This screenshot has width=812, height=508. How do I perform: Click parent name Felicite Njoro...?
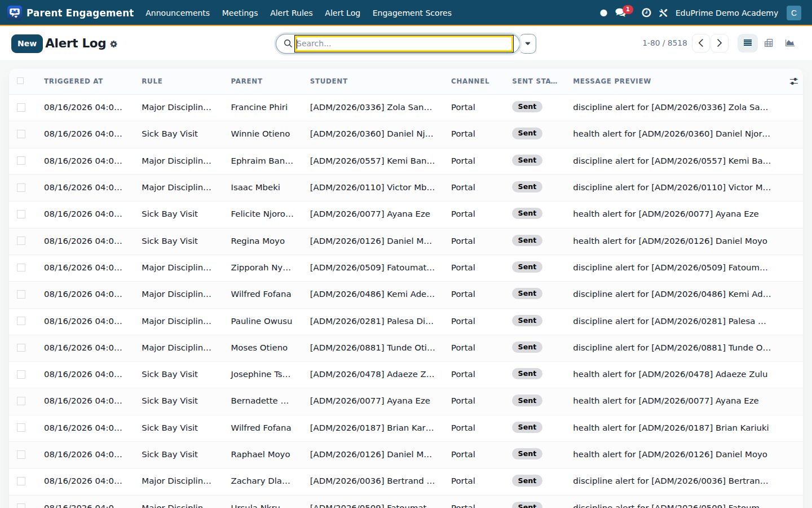coord(262,214)
